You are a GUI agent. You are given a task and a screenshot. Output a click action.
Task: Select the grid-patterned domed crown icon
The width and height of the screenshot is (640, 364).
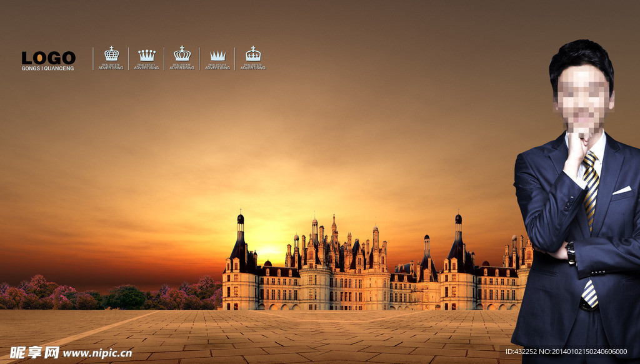tap(111, 54)
